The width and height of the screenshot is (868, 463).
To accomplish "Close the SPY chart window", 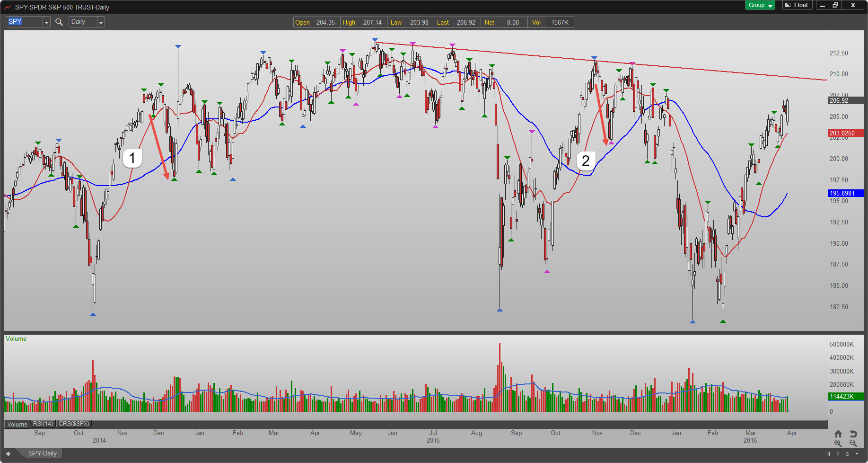I will 853,5.
